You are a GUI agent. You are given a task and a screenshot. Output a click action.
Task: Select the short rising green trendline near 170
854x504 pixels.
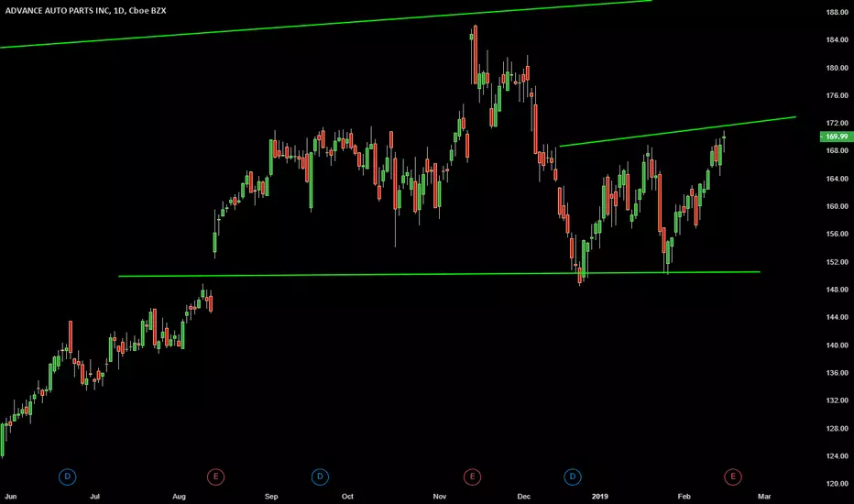click(677, 131)
